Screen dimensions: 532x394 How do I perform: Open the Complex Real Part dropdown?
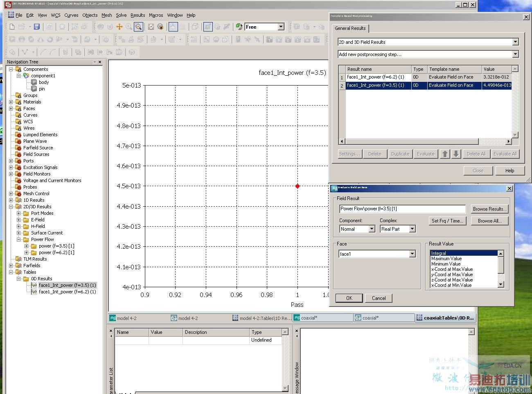412,229
